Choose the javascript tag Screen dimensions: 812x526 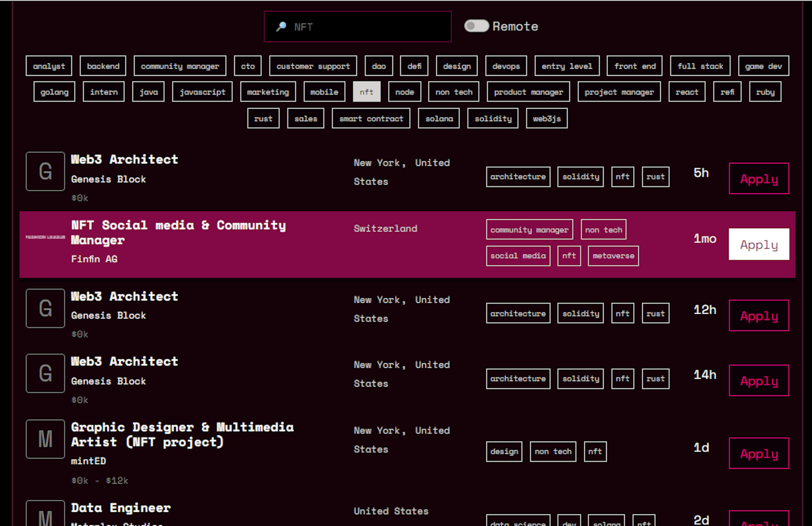click(x=202, y=92)
